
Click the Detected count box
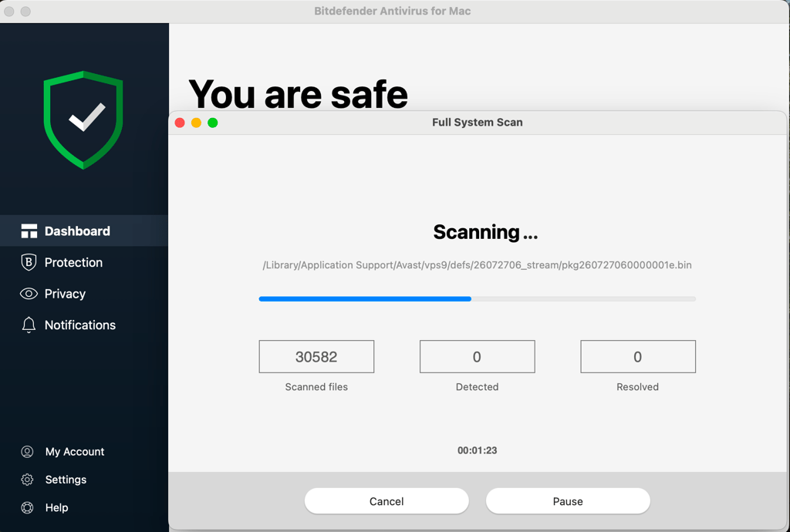coord(477,357)
